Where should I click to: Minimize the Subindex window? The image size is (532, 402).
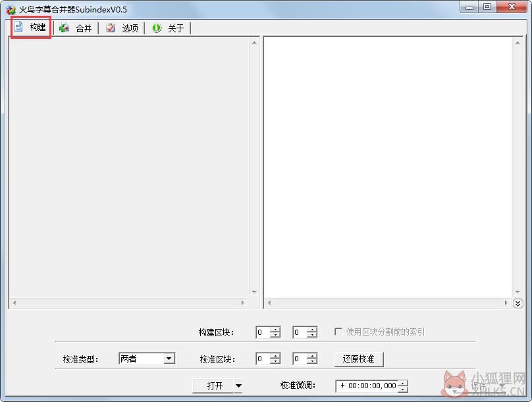point(469,7)
